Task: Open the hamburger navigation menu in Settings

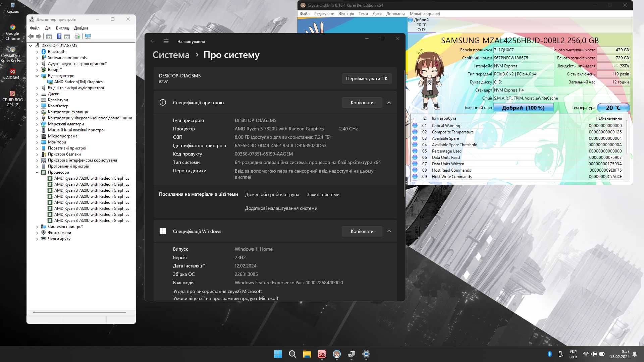Action: point(166,41)
